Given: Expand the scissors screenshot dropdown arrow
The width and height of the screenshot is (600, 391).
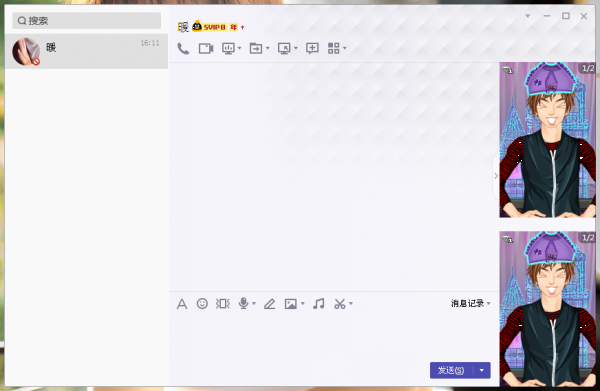Looking at the screenshot, I should click(x=351, y=304).
